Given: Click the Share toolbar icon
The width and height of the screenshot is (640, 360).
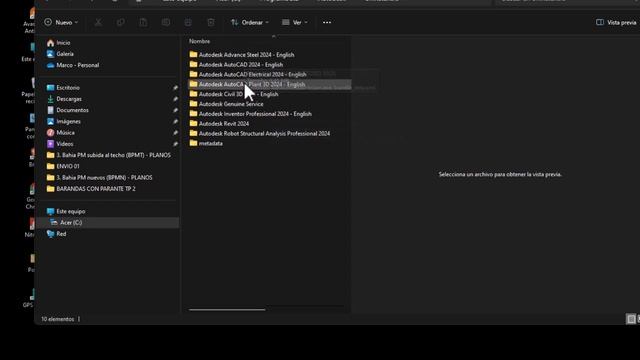Looking at the screenshot, I should 188,22.
